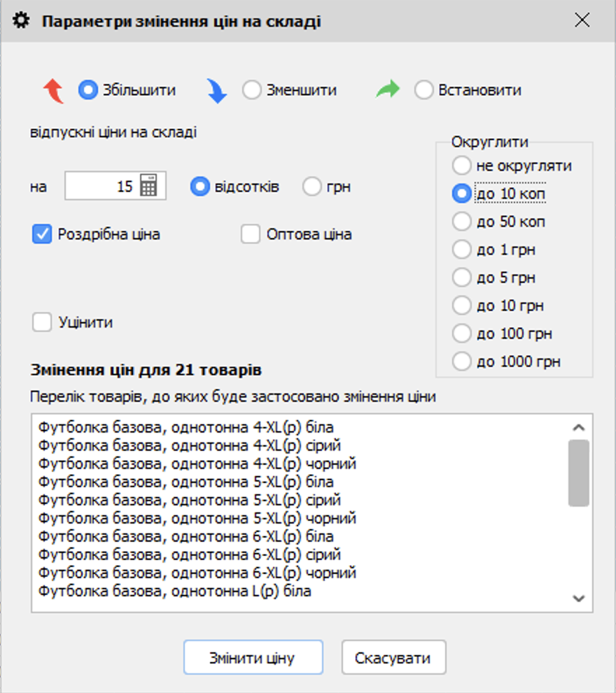The height and width of the screenshot is (693, 616).
Task: Click the green rightward arrow icon
Action: click(x=387, y=90)
